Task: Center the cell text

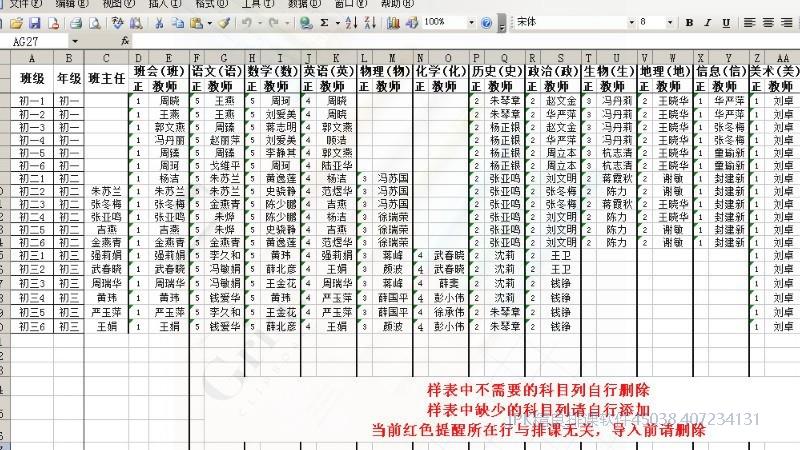Action: pyautogui.click(x=768, y=22)
